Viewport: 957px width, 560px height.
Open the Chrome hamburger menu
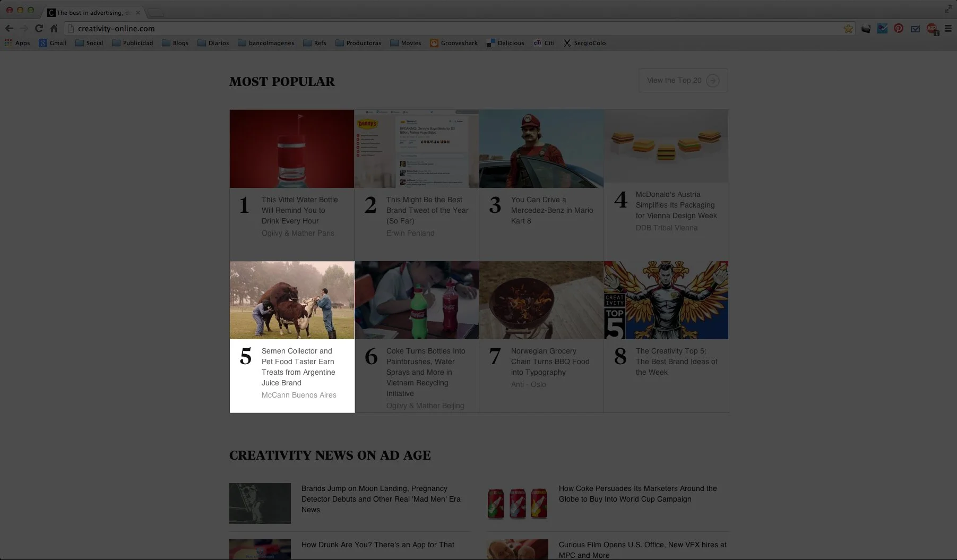(x=948, y=29)
